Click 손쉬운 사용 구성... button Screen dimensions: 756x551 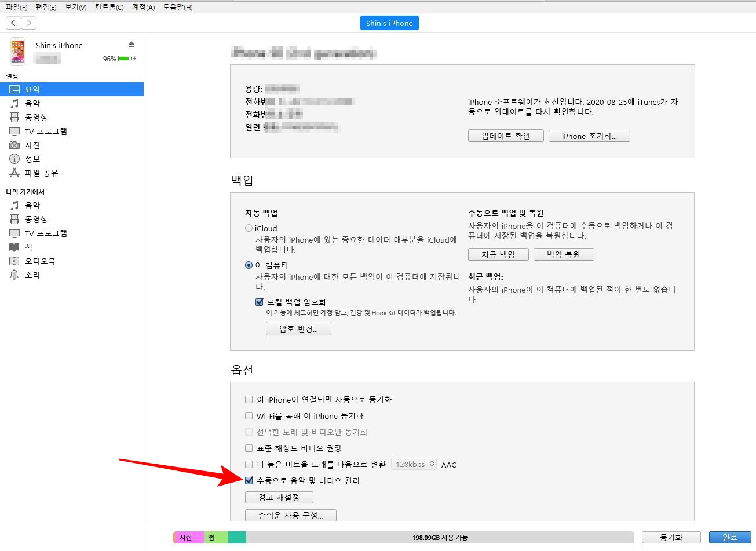290,515
